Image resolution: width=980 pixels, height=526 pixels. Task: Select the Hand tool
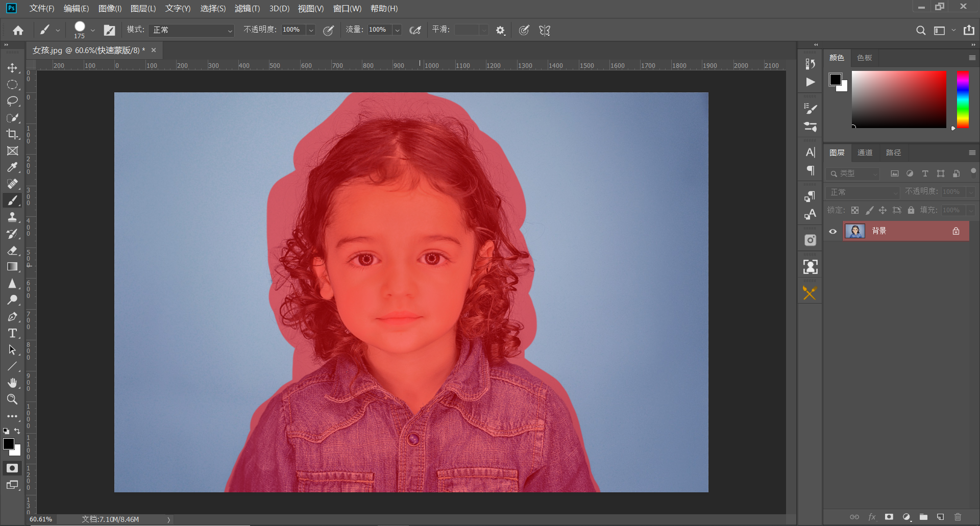[12, 383]
